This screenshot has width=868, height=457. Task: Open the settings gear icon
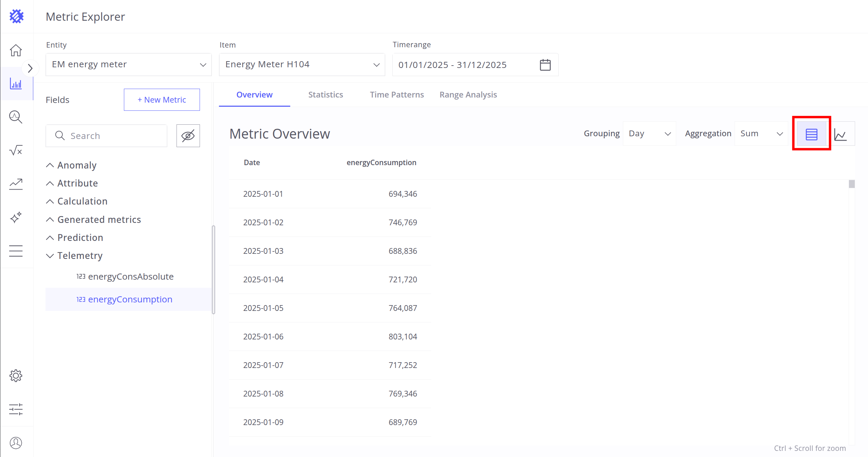tap(16, 376)
